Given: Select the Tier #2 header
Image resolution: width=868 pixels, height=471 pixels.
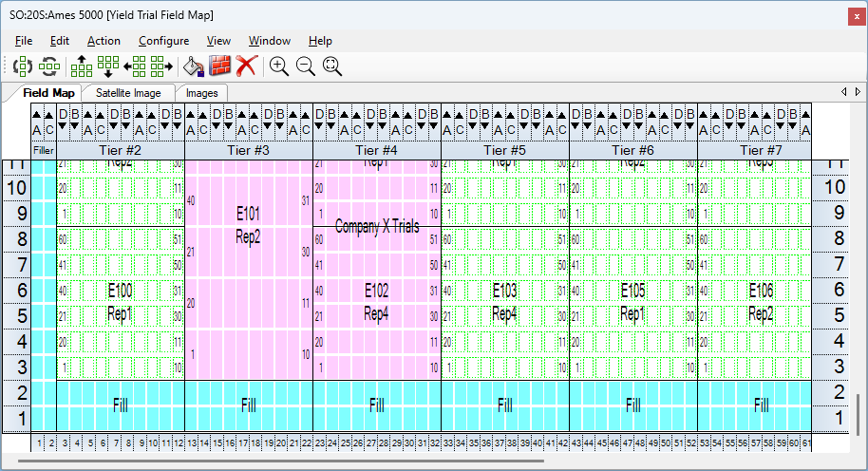Looking at the screenshot, I should coord(120,150).
